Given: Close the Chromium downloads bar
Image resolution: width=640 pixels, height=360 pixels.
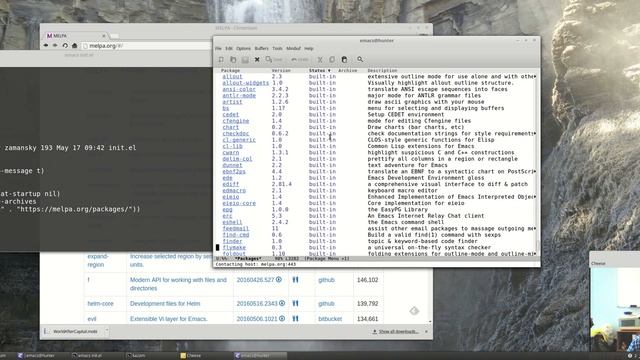Looking at the screenshot, I should pyautogui.click(x=426, y=331).
